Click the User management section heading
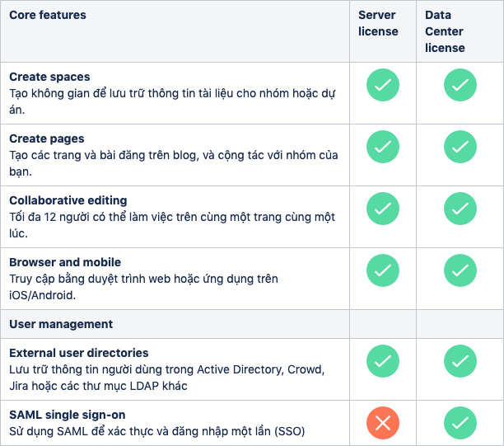 61,324
